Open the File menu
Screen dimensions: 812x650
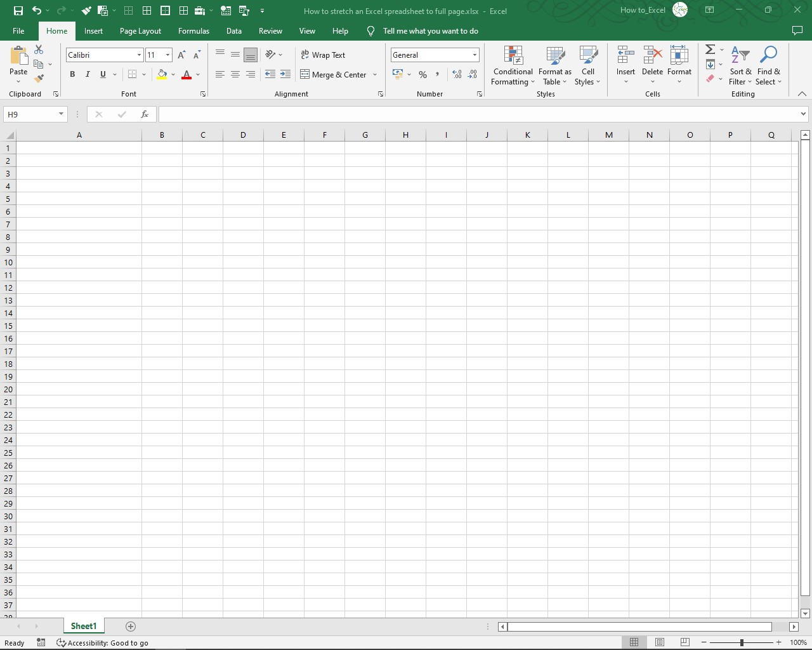[18, 30]
